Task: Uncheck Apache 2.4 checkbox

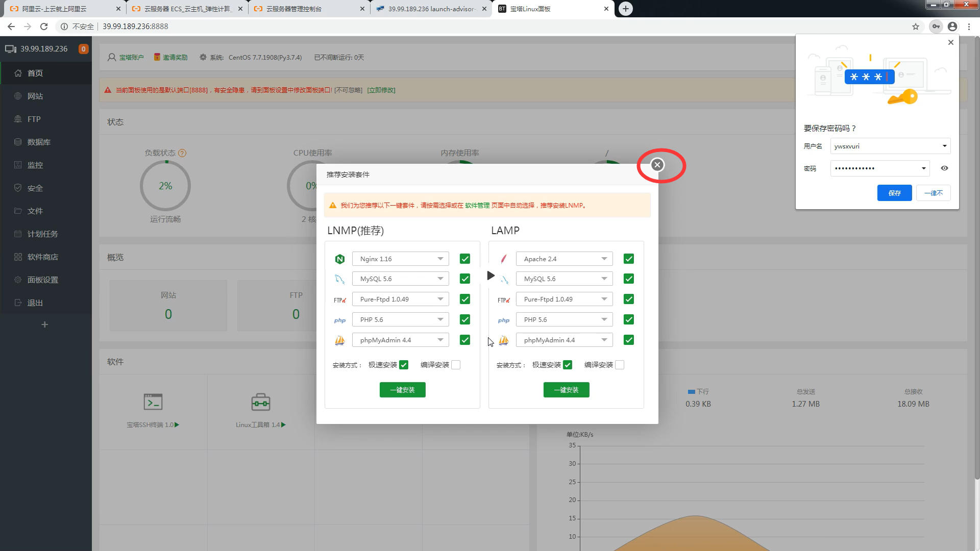Action: 629,259
